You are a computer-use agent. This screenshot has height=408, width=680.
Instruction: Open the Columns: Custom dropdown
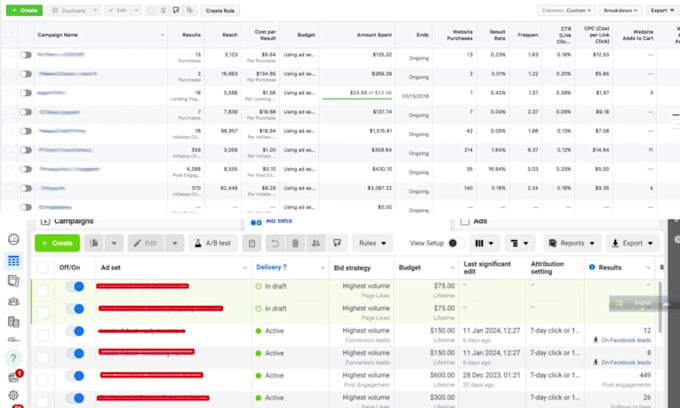pos(566,10)
